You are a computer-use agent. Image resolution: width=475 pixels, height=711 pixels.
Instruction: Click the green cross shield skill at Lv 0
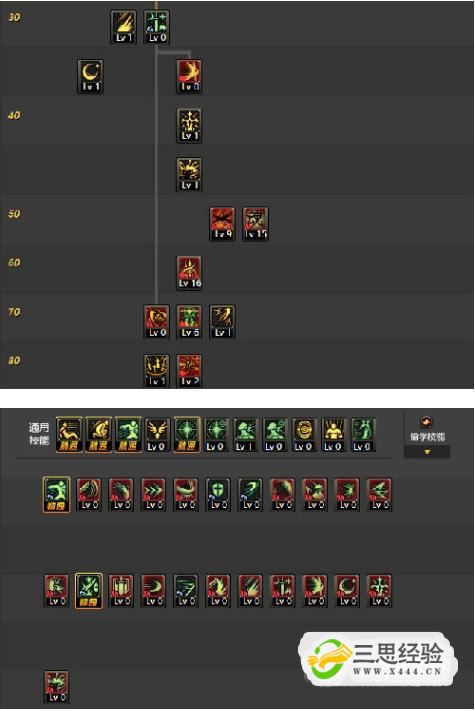[218, 494]
